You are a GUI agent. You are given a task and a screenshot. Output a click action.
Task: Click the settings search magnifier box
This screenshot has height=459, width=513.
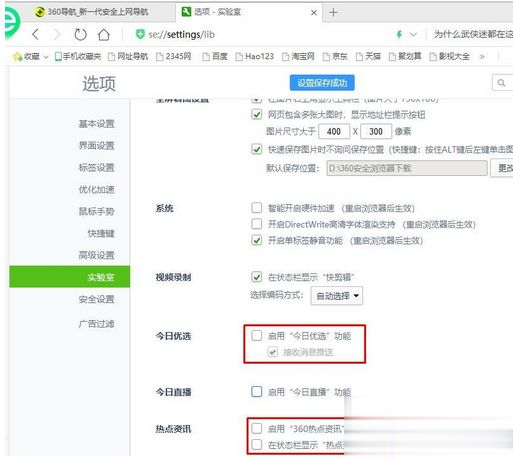point(502,83)
